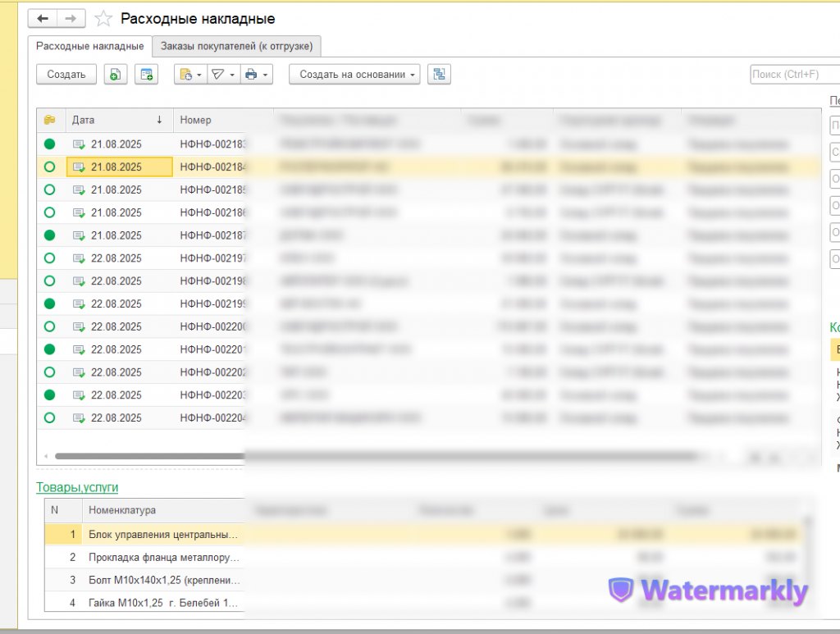
Task: Click posted-document icon in НФНФ-002202 row
Action: pos(79,372)
